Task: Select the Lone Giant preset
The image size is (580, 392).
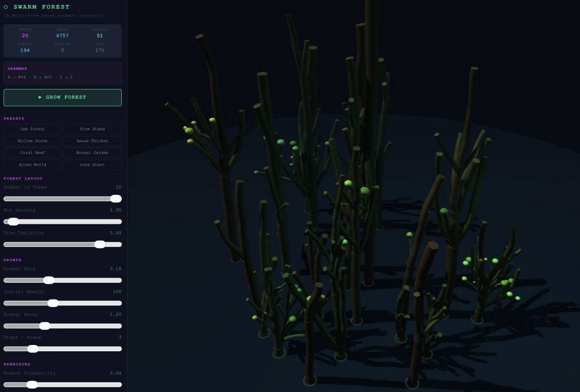Action: tap(92, 165)
